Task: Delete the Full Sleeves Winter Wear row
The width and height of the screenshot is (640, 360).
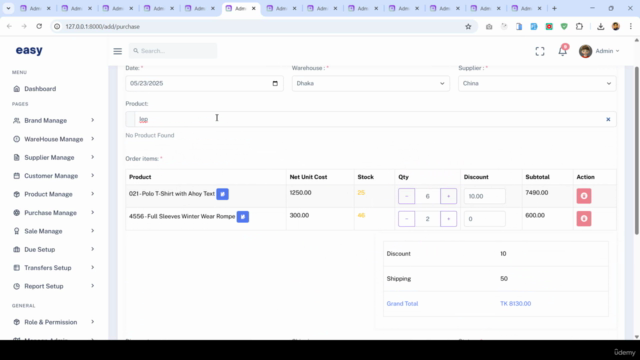Action: coord(584,218)
